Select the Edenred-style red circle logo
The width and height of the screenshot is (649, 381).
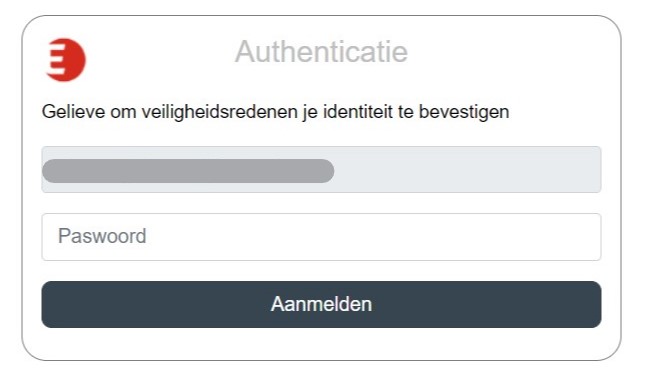pos(65,60)
